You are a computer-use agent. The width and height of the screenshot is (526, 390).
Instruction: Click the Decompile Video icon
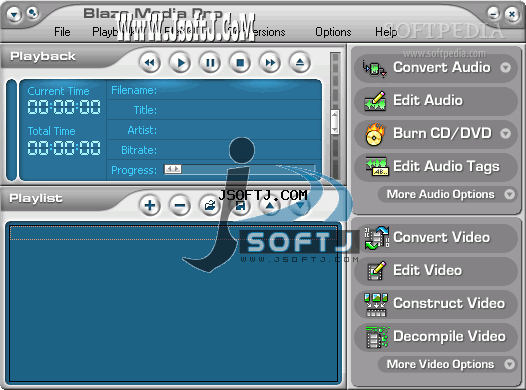(x=377, y=337)
